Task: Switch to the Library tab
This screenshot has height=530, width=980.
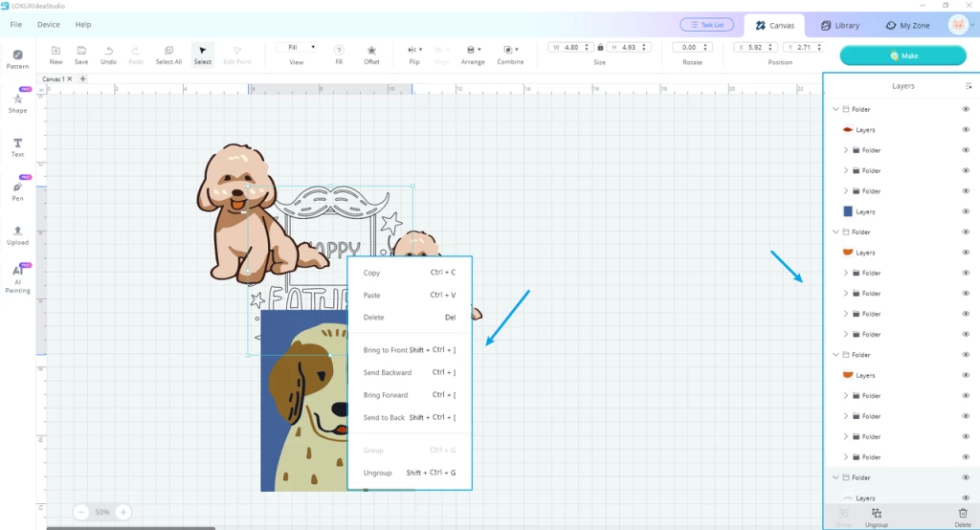Action: point(840,26)
